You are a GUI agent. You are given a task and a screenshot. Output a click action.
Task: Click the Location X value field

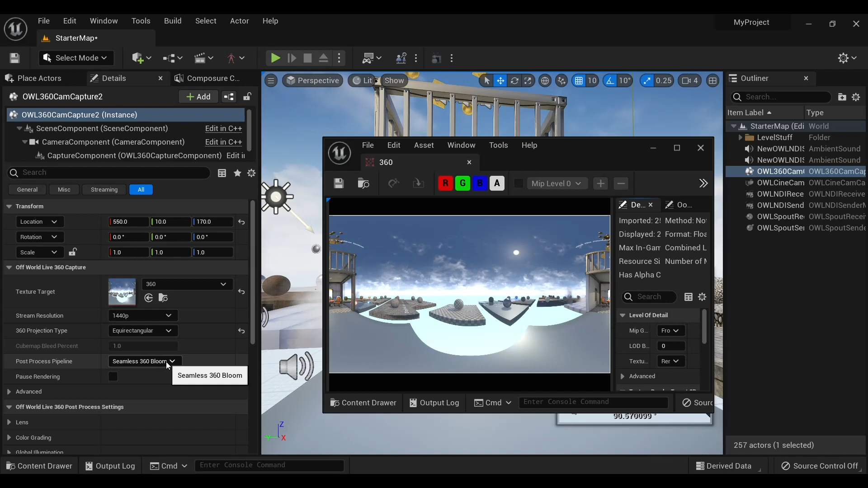[x=129, y=222]
